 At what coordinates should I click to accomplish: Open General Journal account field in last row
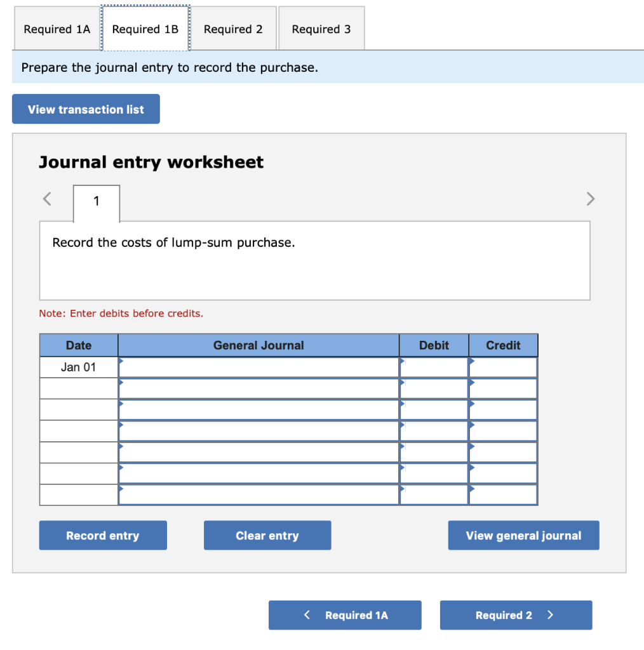pos(258,494)
